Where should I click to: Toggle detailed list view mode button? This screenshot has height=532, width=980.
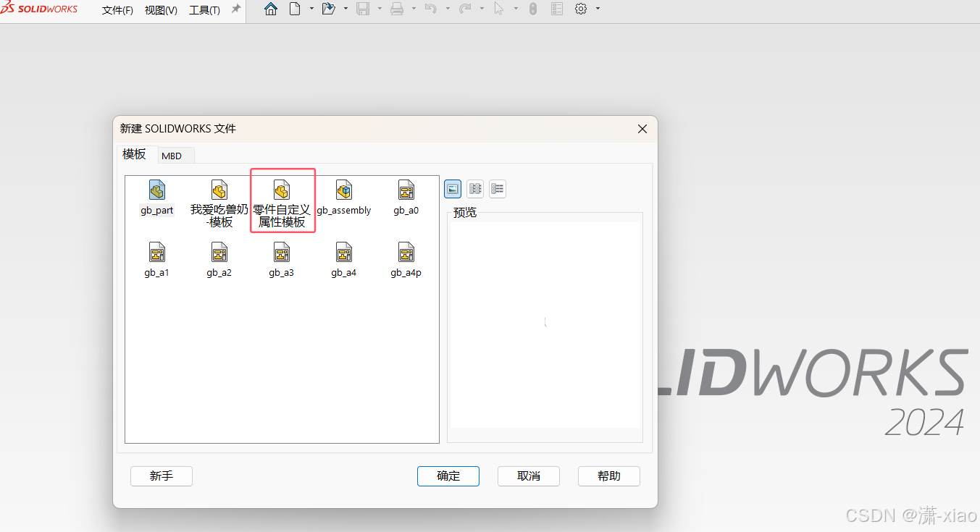tap(498, 189)
